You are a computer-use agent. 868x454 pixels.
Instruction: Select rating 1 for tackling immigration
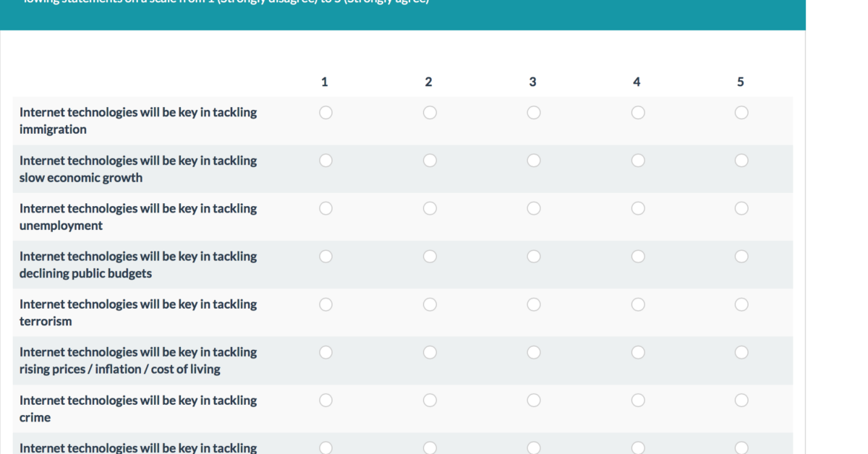tap(325, 113)
